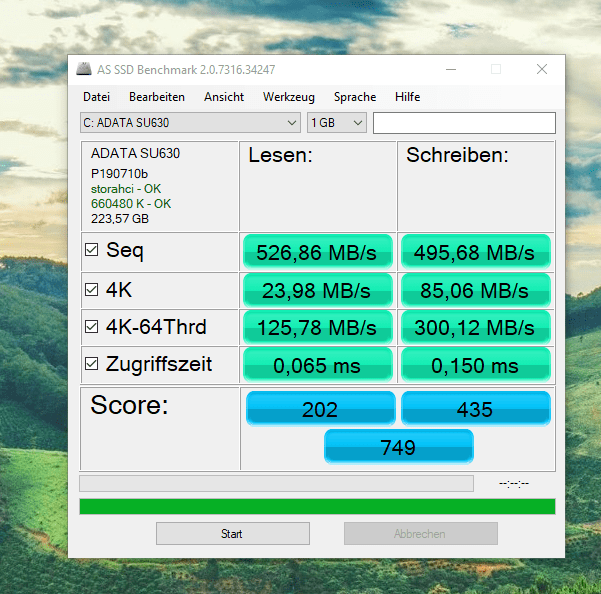Click the empty text field beside 1 GB
601x594 pixels.
click(x=464, y=123)
